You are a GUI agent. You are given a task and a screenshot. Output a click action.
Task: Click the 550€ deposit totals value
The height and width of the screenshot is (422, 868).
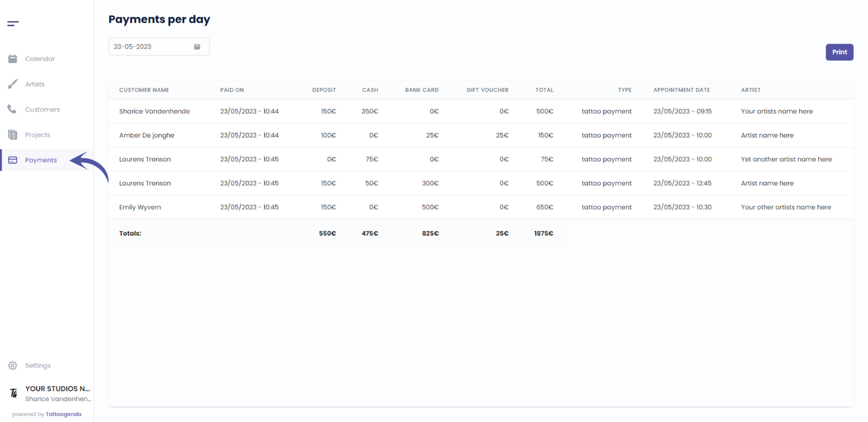point(328,233)
